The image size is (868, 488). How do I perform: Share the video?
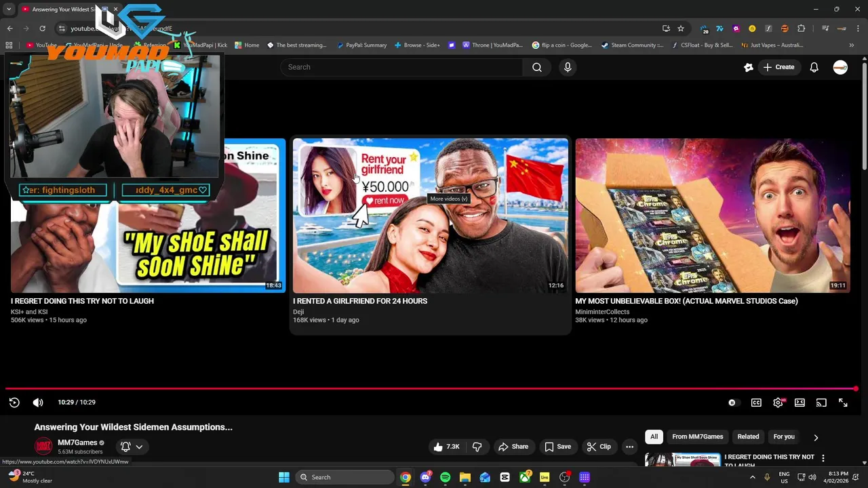coord(513,447)
